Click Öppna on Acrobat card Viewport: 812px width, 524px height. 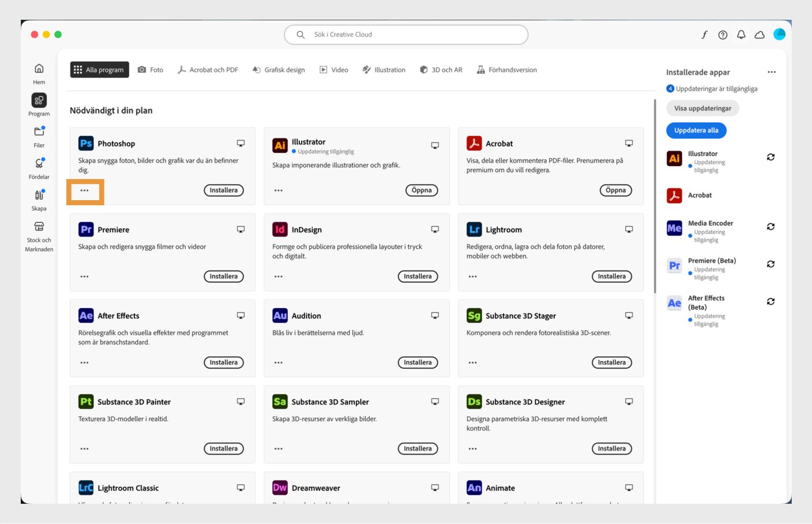[616, 191]
